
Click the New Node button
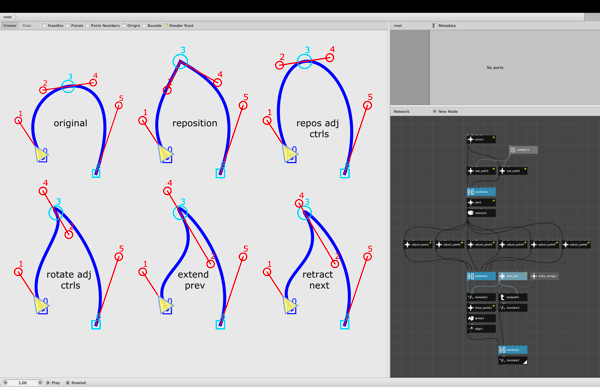click(x=445, y=111)
